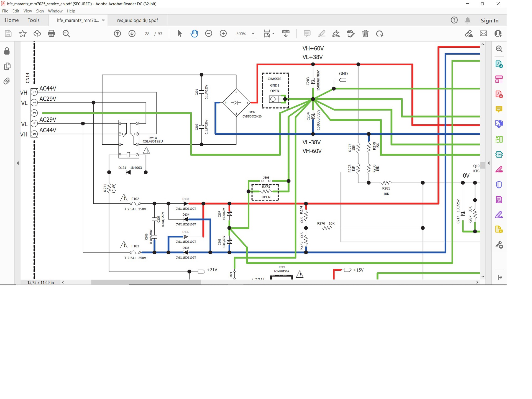This screenshot has height=399, width=532.
Task: Click the Delete trash icon
Action: (365, 34)
